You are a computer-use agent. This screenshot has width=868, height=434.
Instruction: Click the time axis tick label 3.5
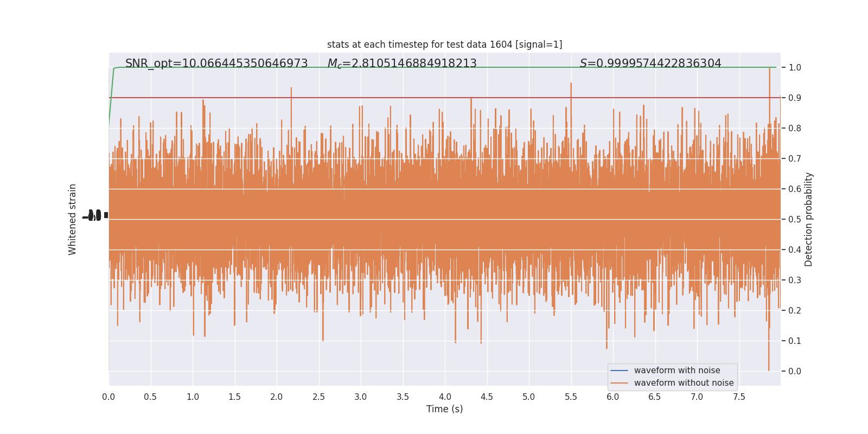403,397
